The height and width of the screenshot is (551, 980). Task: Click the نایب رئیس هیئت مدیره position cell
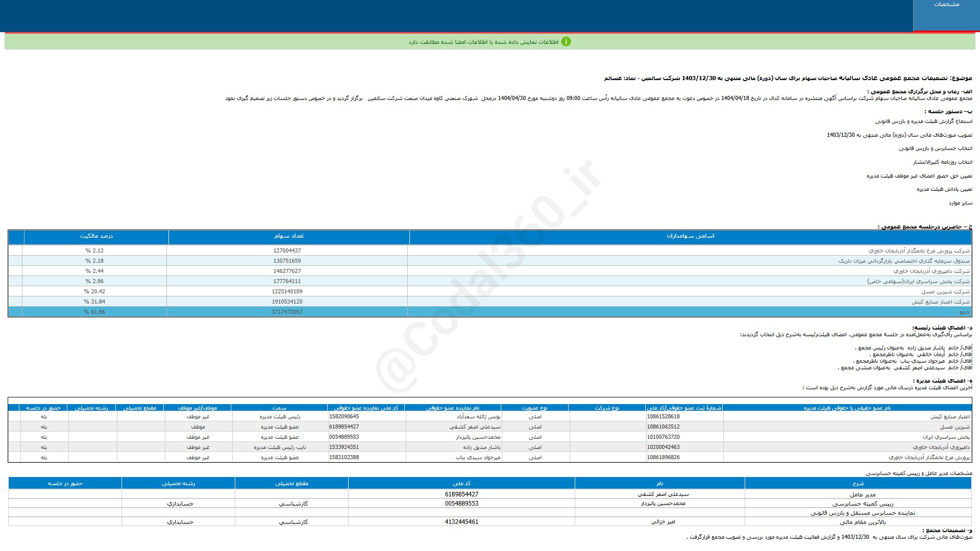[280, 447]
